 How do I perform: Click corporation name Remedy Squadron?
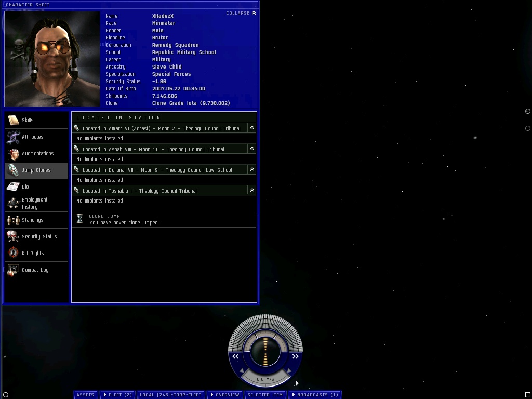tap(176, 45)
